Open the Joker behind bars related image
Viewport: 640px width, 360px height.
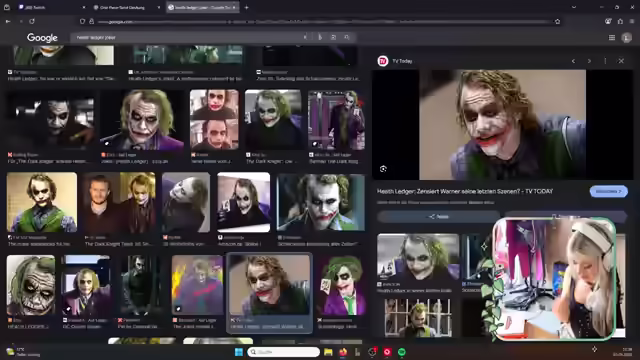[x=418, y=318]
